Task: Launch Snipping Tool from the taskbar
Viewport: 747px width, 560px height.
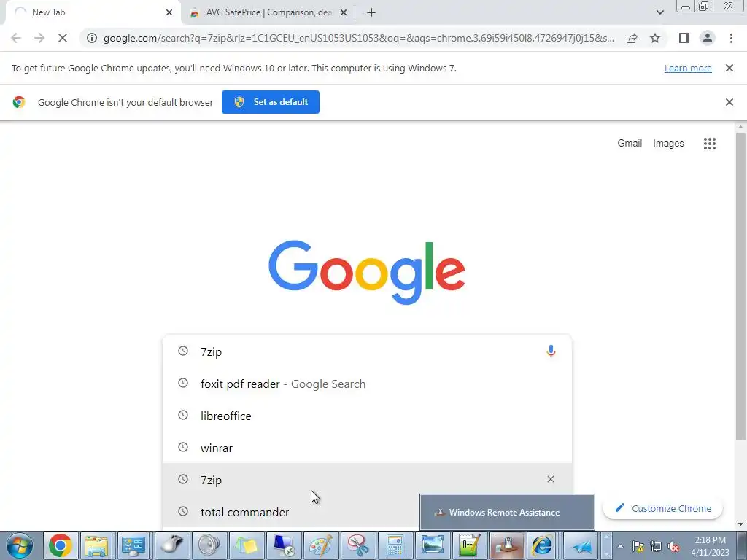Action: [x=358, y=545]
